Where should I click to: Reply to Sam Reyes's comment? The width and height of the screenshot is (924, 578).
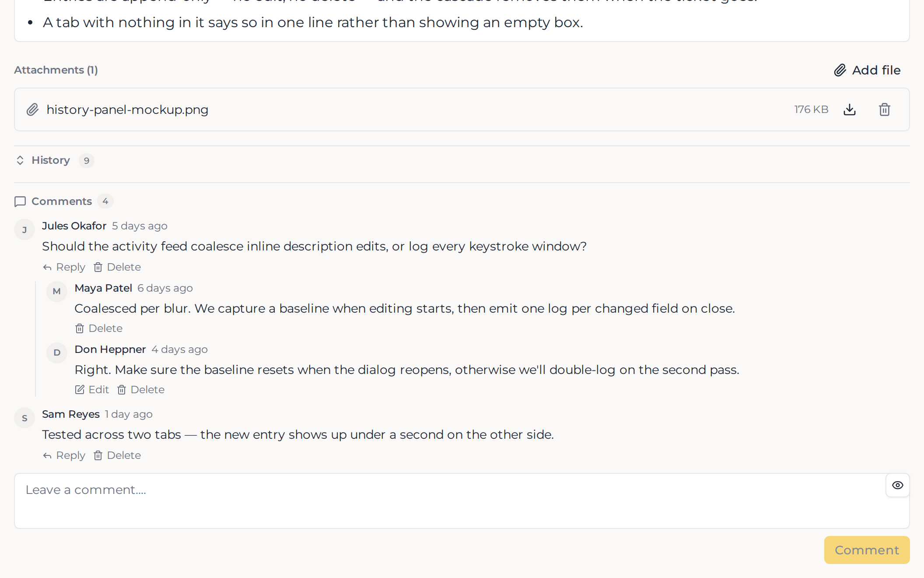[64, 455]
